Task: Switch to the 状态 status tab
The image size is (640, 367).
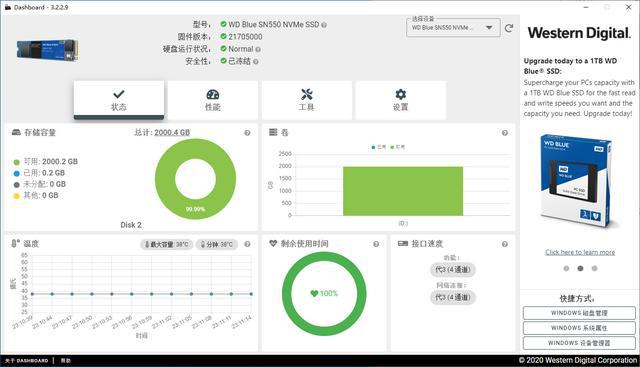Action: [x=119, y=100]
